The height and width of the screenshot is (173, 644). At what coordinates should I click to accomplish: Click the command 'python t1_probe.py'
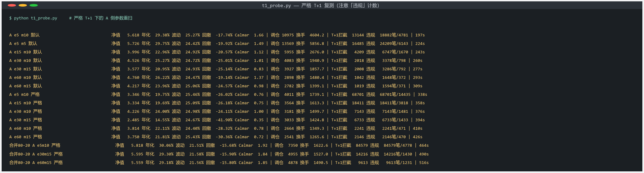click(x=36, y=18)
